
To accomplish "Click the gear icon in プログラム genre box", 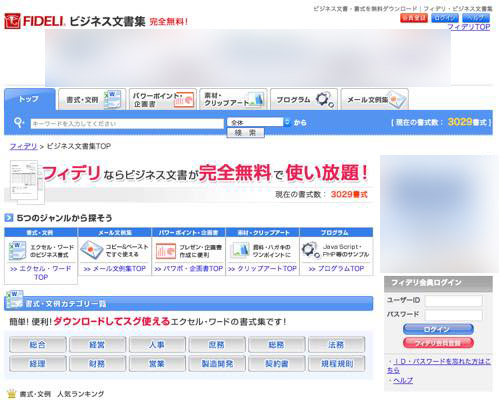I will [310, 250].
